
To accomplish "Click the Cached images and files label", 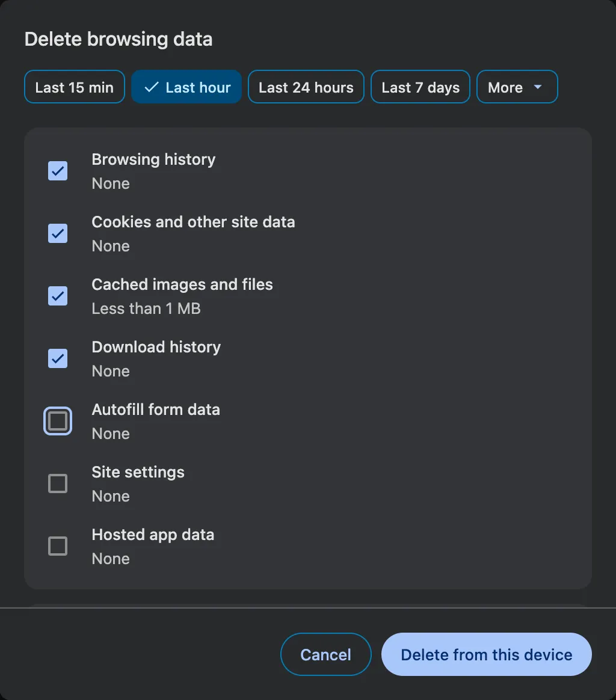I will click(x=182, y=284).
